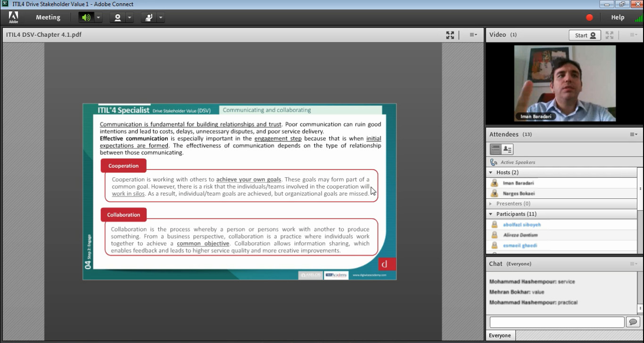Viewport: 644px width, 343px height.
Task: Click Mohammad Hashempour's message 'service'
Action: (x=532, y=282)
